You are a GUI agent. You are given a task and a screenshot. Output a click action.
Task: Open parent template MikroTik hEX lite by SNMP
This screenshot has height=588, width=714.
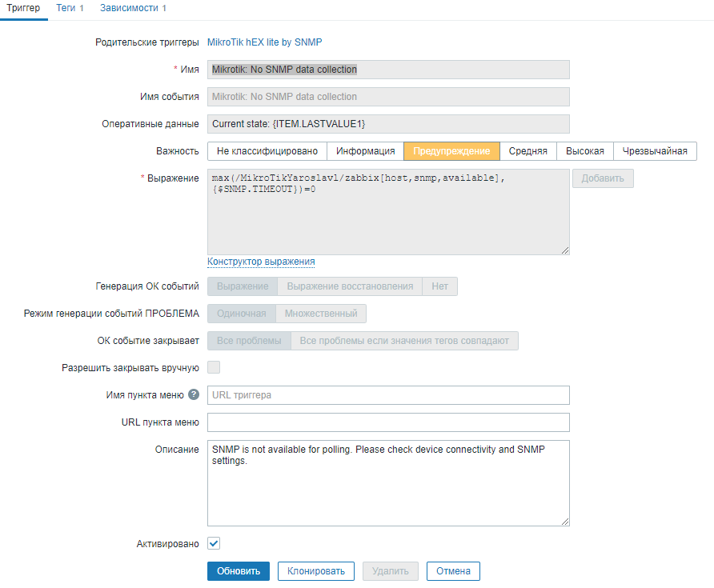pos(264,42)
